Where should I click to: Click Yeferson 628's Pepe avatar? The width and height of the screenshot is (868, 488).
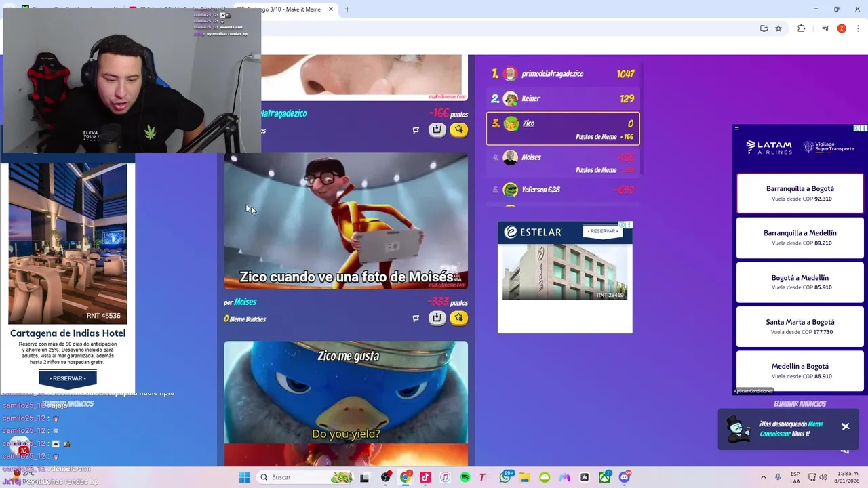click(x=511, y=190)
